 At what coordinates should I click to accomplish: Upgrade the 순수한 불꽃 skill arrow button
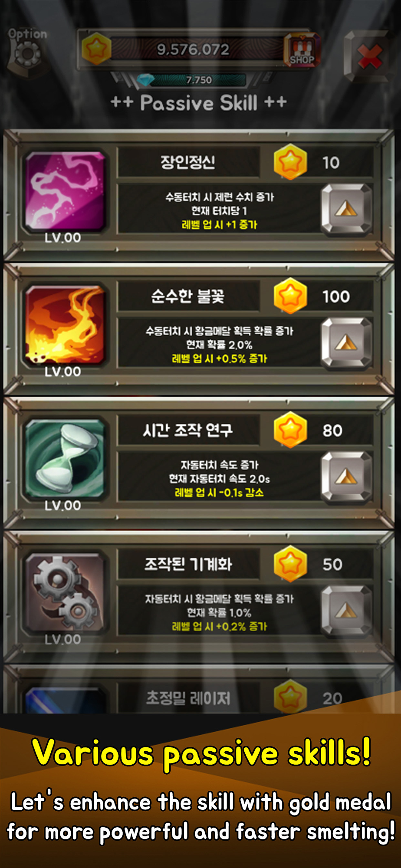[346, 343]
